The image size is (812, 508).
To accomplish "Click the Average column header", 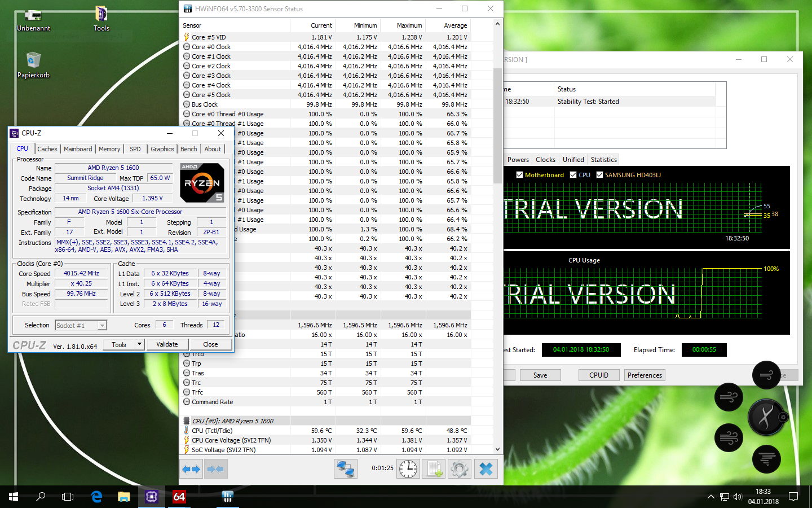I will (448, 25).
